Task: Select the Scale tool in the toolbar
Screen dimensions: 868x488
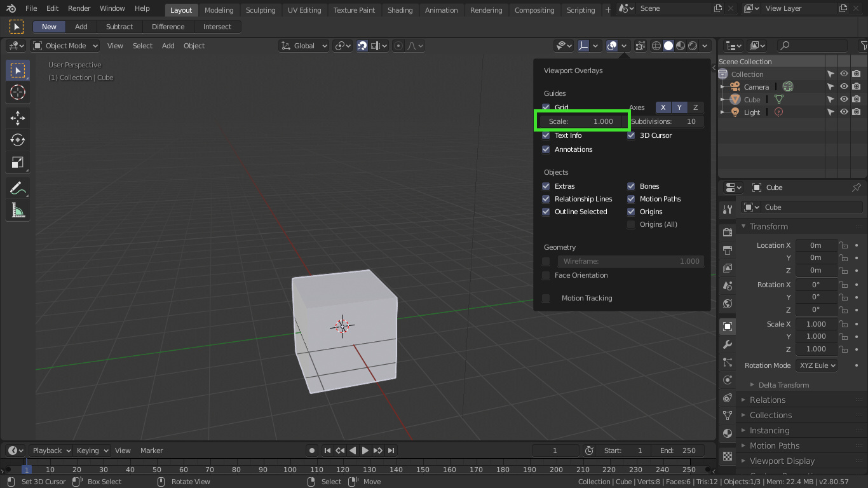Action: 17,163
